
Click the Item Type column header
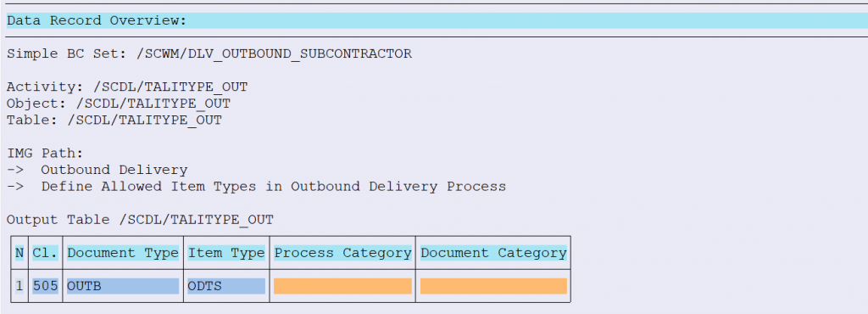[226, 253]
